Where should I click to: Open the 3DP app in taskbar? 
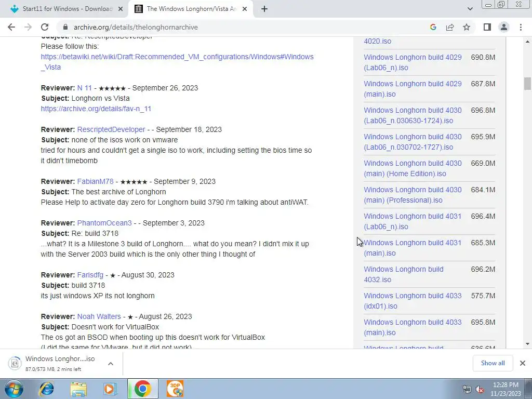[175, 389]
